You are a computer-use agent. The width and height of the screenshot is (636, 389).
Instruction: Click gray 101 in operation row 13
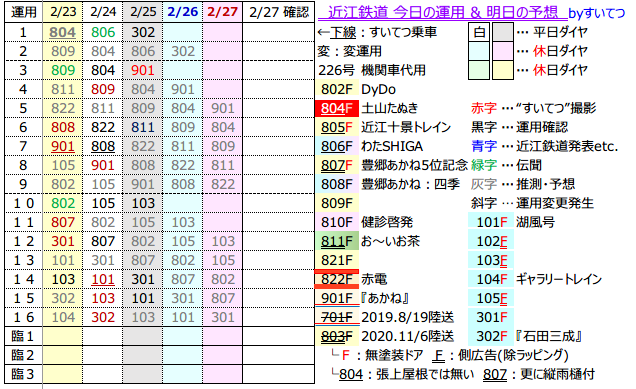click(x=63, y=260)
